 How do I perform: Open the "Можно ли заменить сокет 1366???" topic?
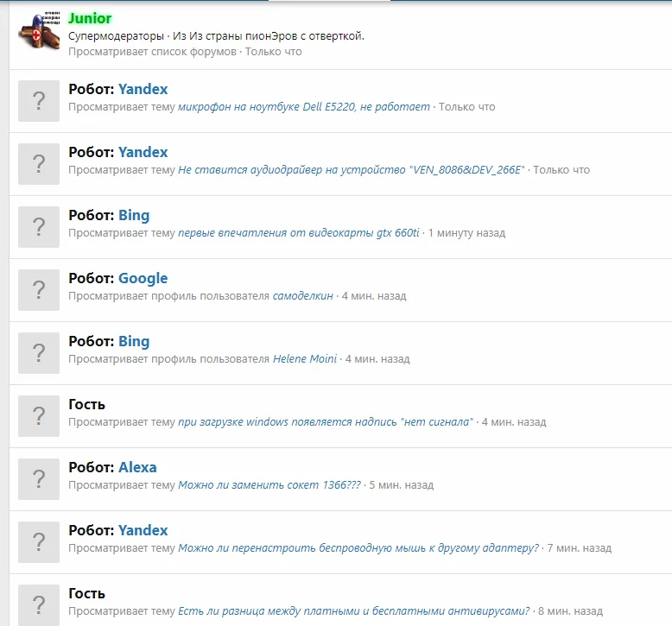[x=269, y=485]
